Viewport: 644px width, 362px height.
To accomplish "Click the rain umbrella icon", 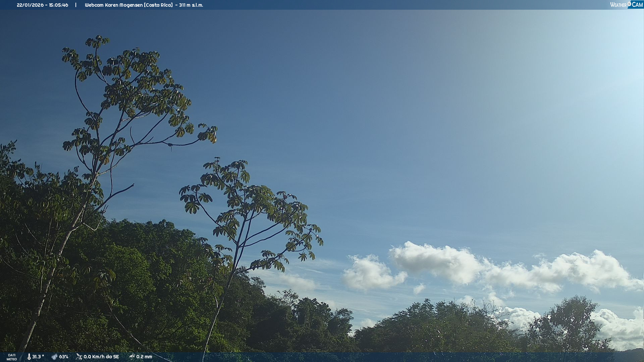I will pyautogui.click(x=132, y=356).
